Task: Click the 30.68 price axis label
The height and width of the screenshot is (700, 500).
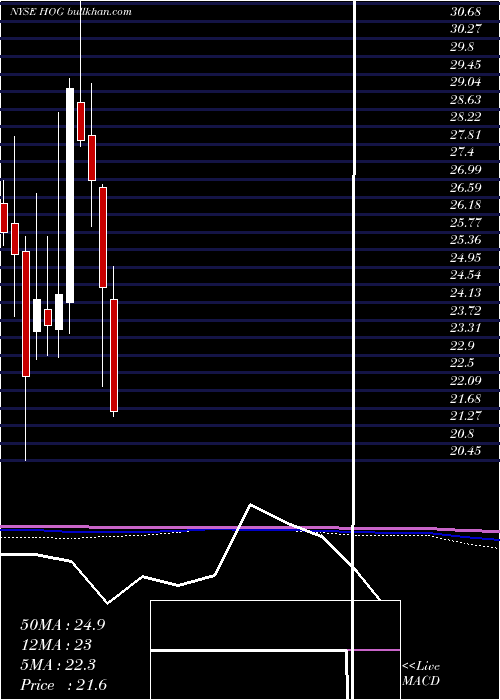Action: (x=466, y=12)
